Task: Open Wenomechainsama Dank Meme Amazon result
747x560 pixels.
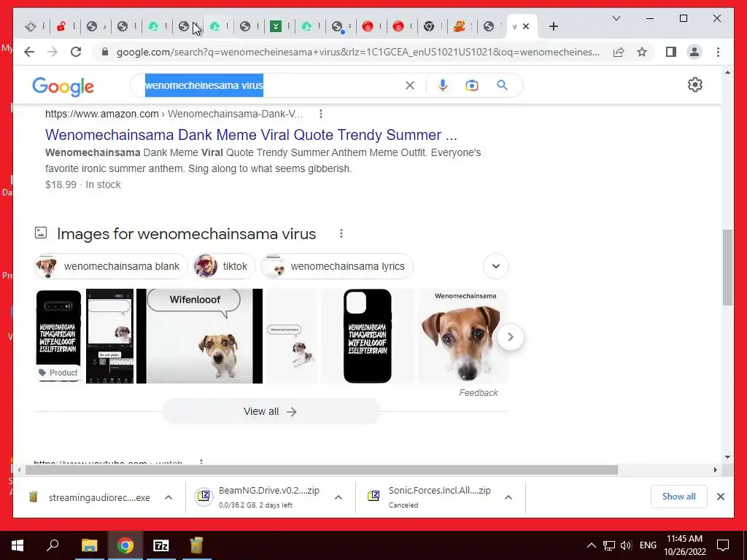Action: 251,135
